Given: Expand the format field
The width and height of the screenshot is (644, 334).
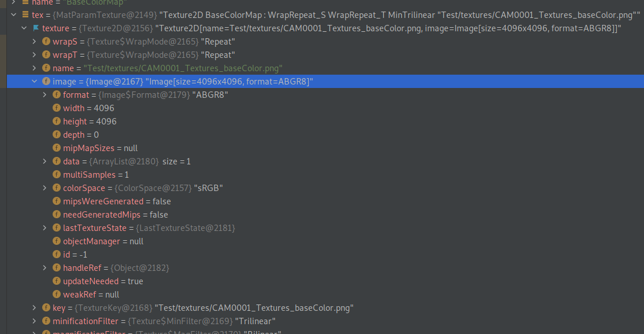Looking at the screenshot, I should tap(45, 95).
